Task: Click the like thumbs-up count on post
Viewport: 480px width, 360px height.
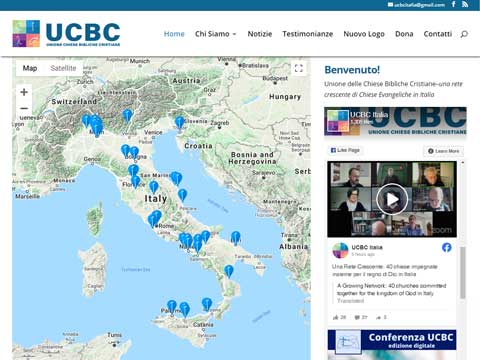Action: 339,317
